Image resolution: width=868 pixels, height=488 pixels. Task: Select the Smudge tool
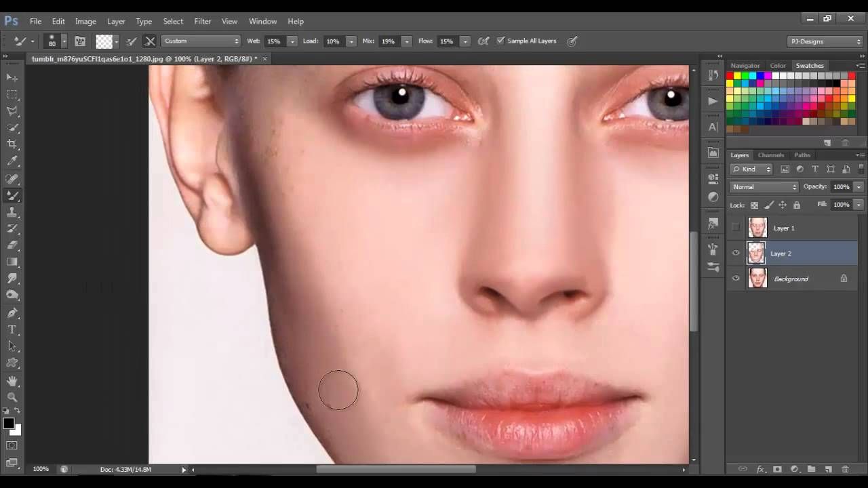coord(12,279)
